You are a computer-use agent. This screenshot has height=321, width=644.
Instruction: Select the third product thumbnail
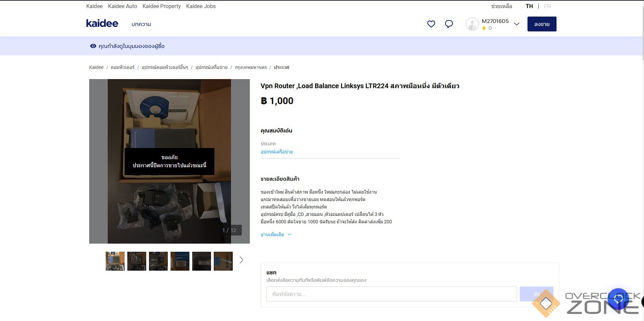tap(158, 261)
